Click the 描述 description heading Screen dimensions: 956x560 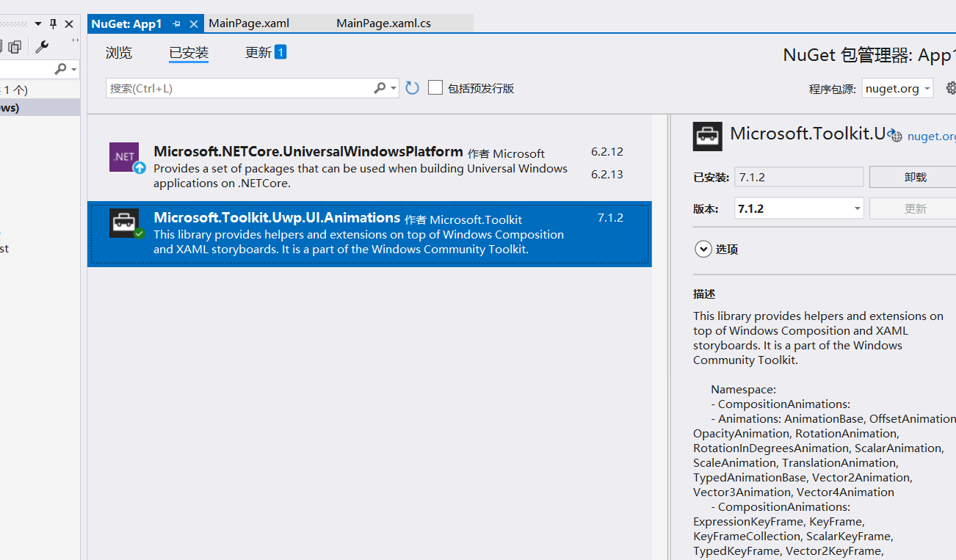click(704, 294)
